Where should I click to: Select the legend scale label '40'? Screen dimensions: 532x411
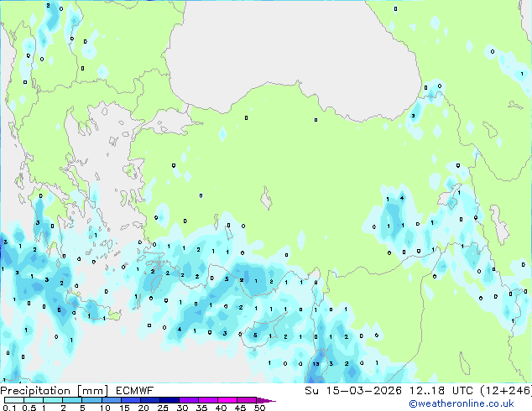click(x=221, y=408)
